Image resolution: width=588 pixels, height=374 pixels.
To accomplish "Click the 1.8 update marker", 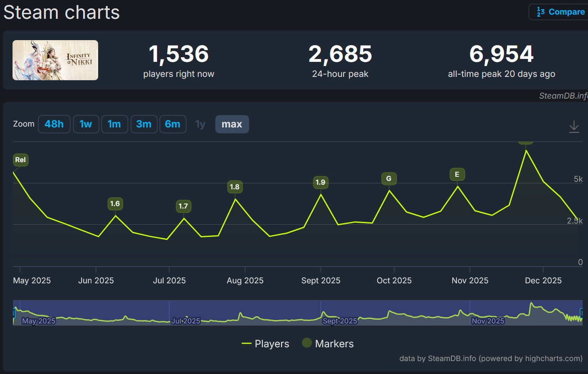I will [x=235, y=187].
